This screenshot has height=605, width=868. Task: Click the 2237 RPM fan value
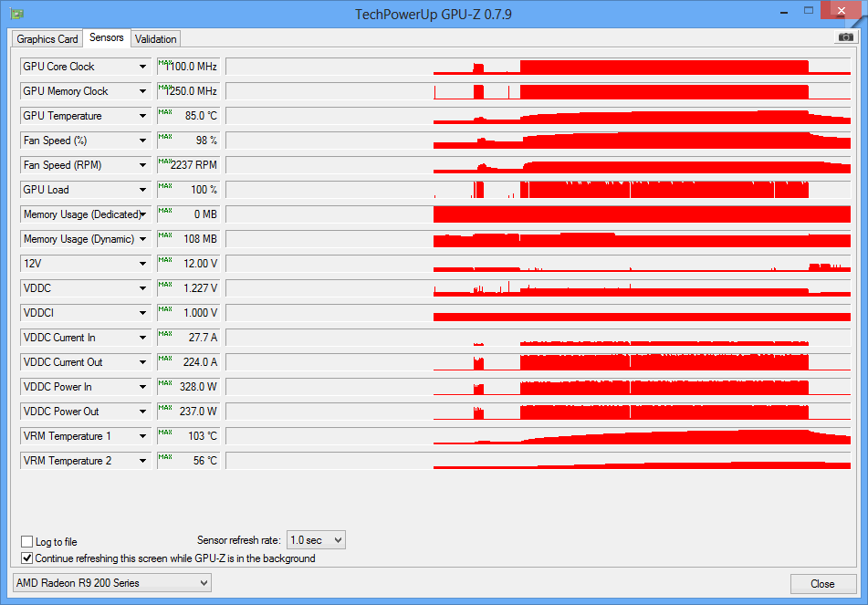coord(189,165)
